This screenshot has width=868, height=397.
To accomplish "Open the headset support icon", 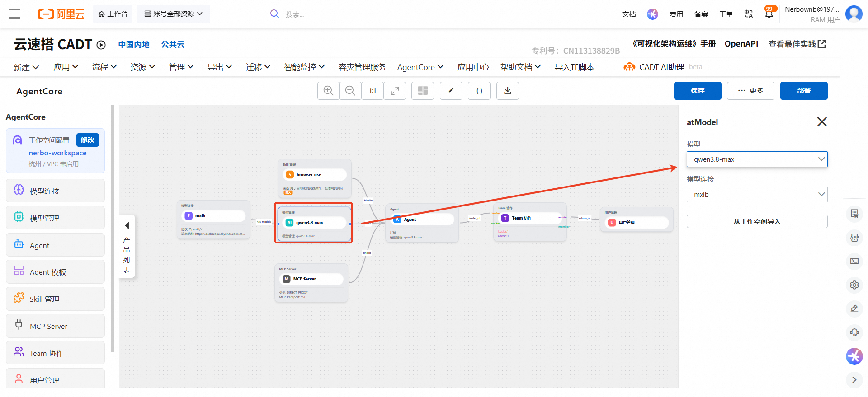I will pyautogui.click(x=854, y=332).
